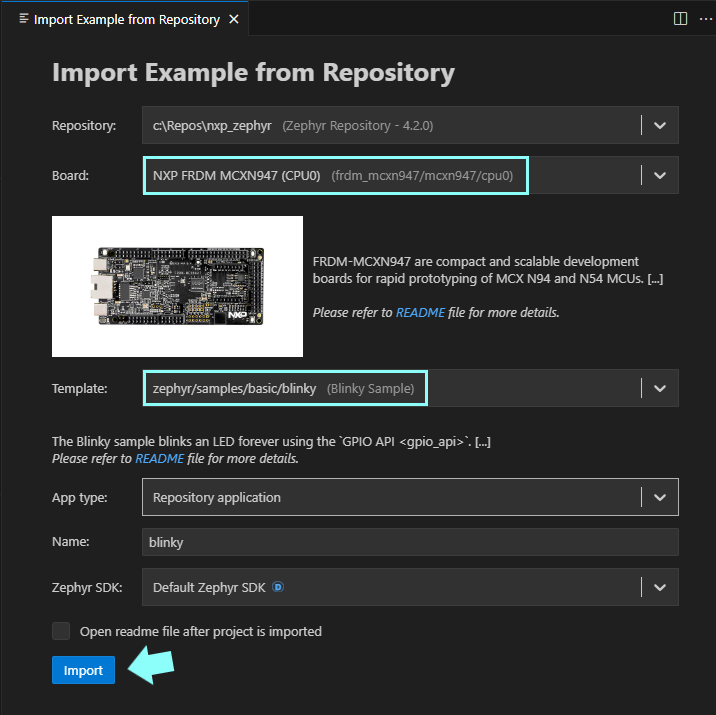Expand the Zephyr SDK dropdown chevron
716x715 pixels.
pos(659,587)
